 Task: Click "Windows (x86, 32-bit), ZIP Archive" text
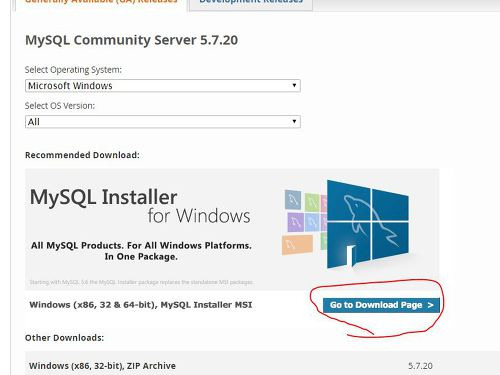102,366
